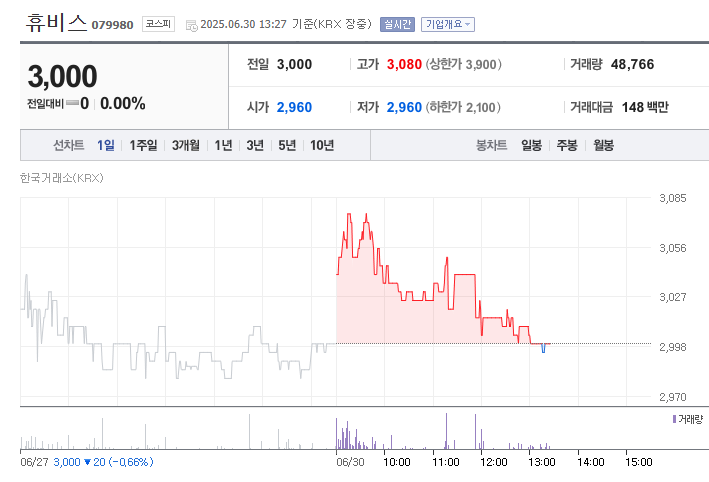This screenshot has height=482, width=709.
Task: Show the 월봉 monthly candle chart
Action: (604, 145)
